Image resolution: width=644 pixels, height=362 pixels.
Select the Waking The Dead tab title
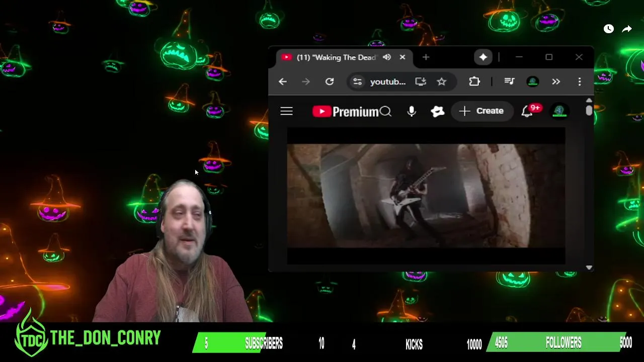click(337, 57)
